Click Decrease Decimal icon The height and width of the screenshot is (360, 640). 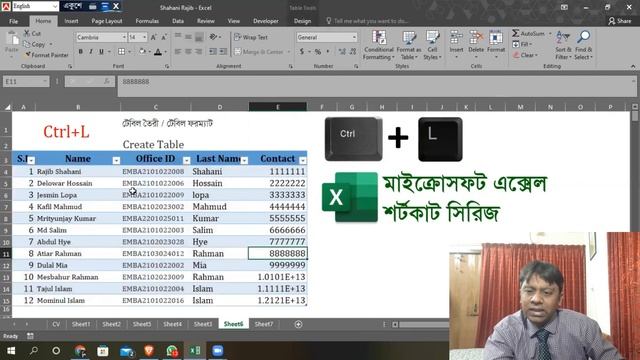point(353,51)
